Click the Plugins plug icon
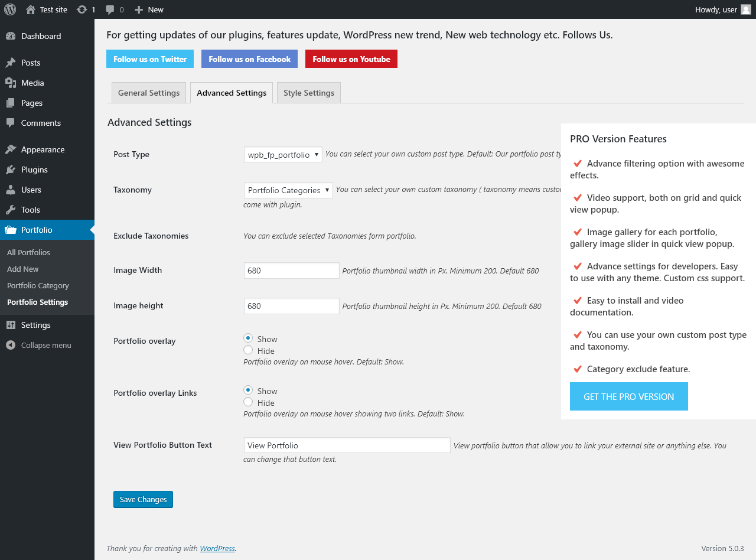Screen dimensions: 756x560 [11, 170]
